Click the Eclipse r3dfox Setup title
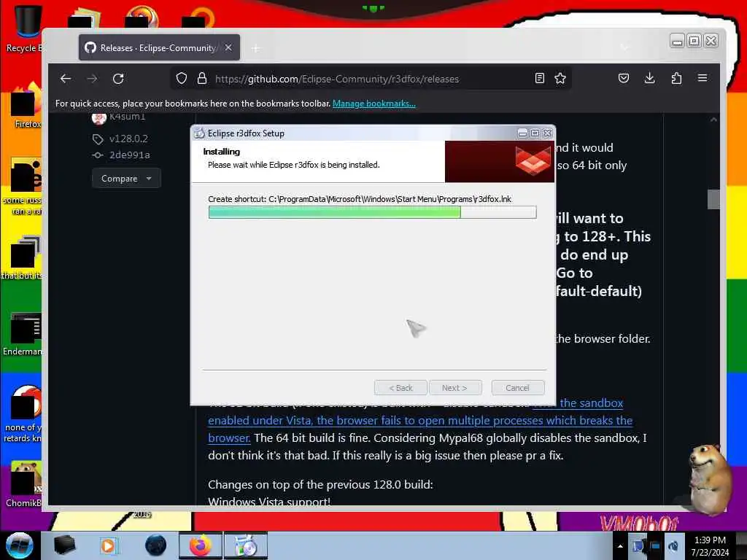Viewport: 747px width, 560px height. [x=246, y=133]
